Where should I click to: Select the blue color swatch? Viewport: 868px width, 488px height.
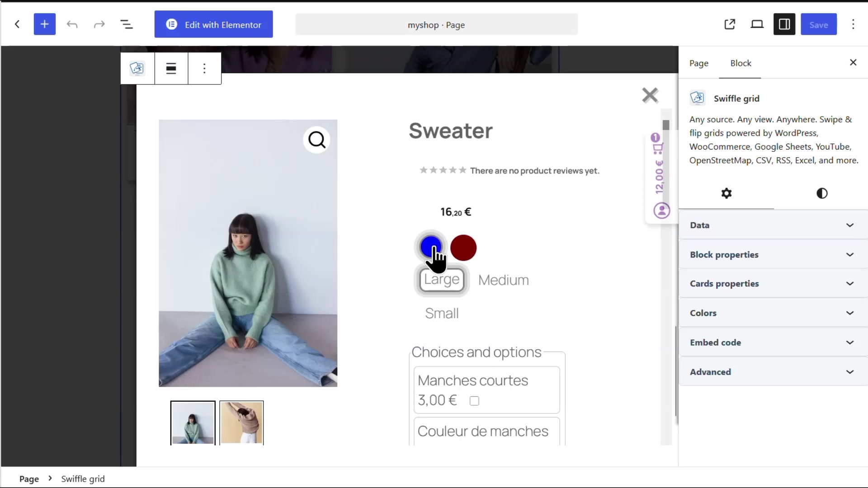pos(431,247)
